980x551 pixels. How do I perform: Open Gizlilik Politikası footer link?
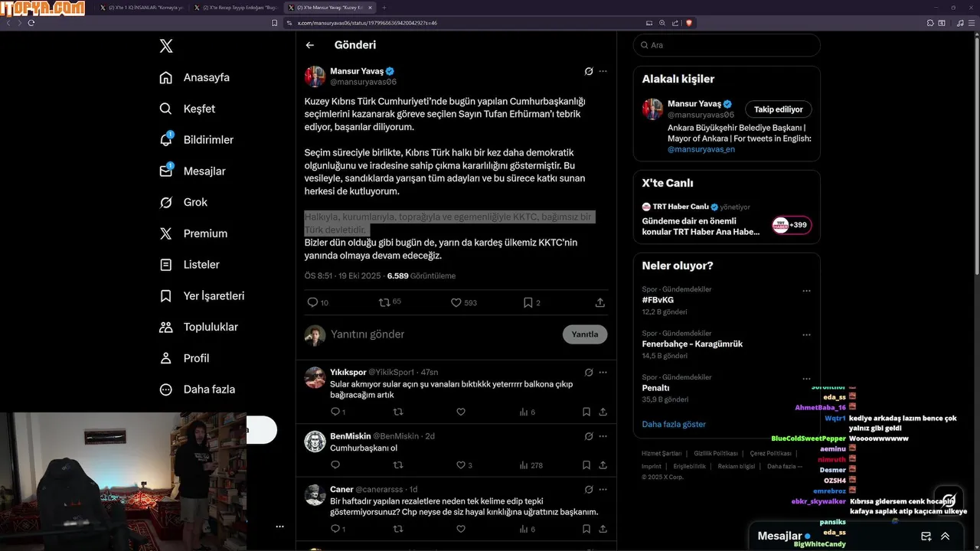[x=716, y=454]
